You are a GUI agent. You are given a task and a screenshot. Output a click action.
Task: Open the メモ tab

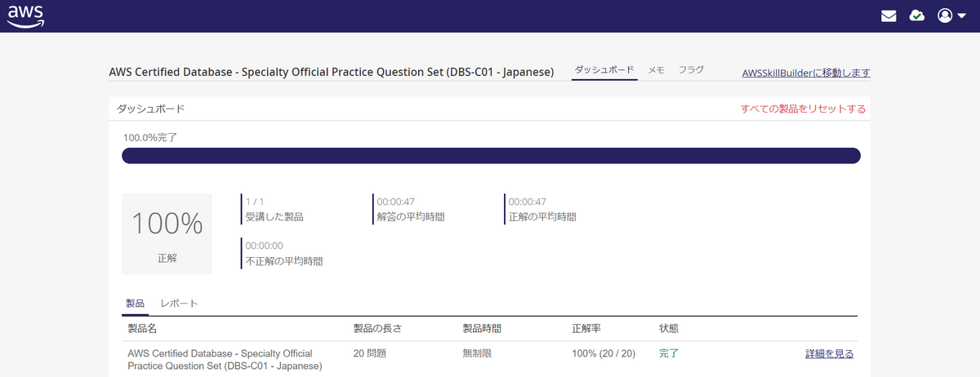click(657, 70)
